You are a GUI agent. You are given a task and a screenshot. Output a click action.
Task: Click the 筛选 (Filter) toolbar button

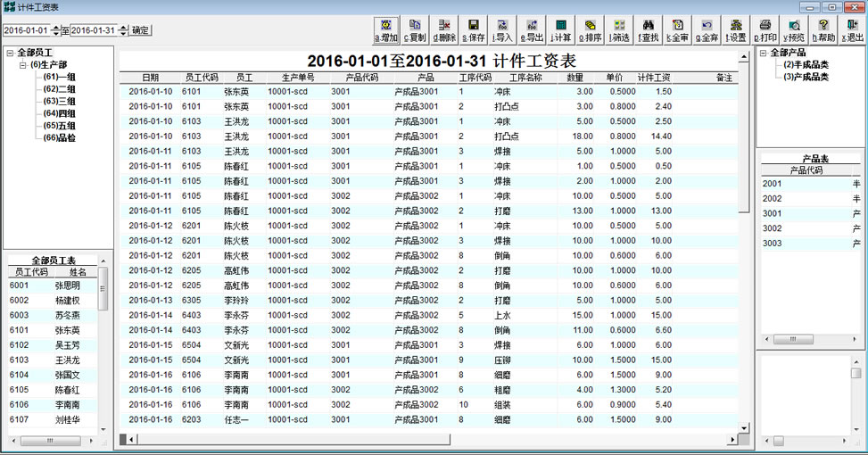click(619, 30)
